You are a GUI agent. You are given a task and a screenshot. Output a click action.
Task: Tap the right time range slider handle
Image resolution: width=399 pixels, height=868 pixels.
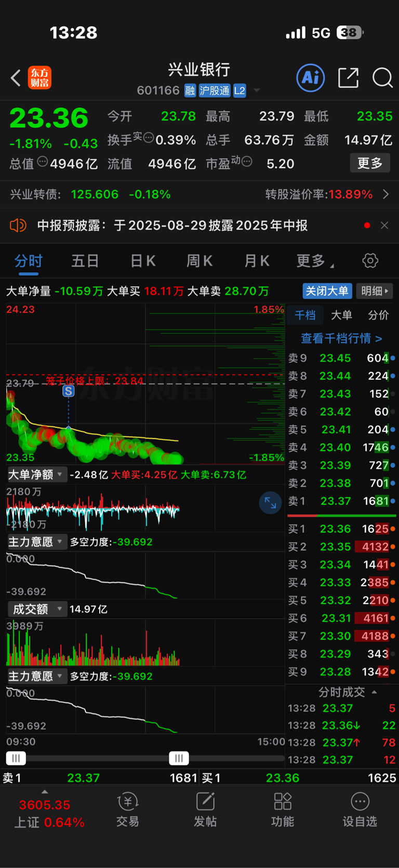179,758
